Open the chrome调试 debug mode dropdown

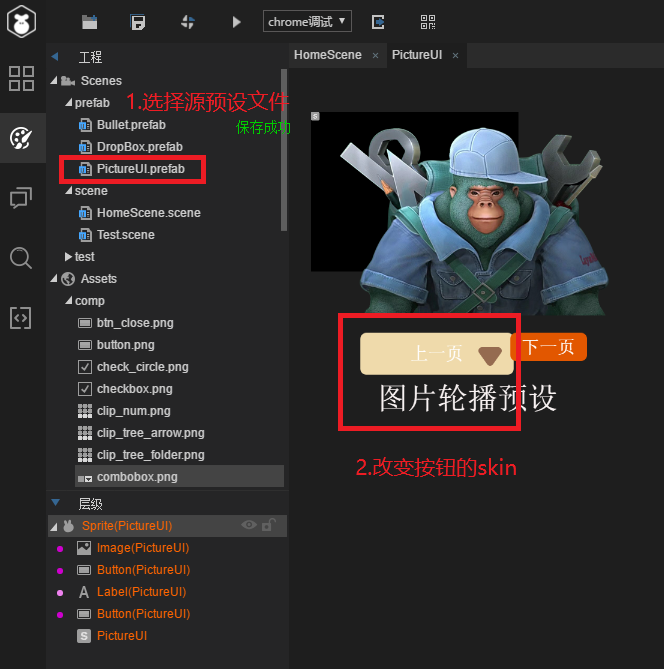pyautogui.click(x=307, y=21)
